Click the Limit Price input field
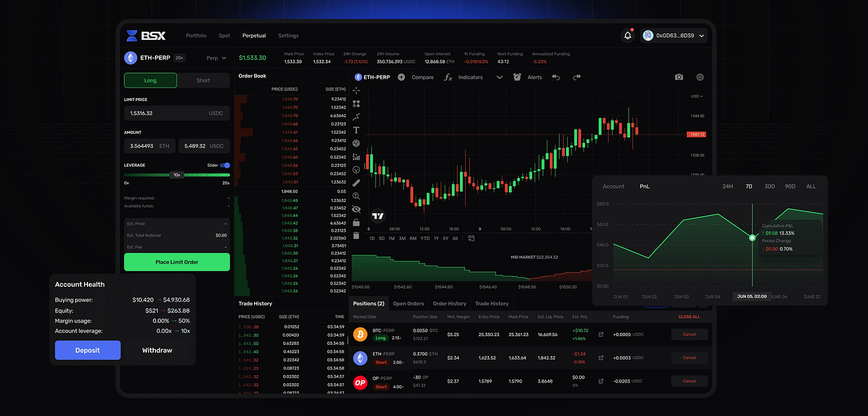The width and height of the screenshot is (868, 416). pos(177,113)
